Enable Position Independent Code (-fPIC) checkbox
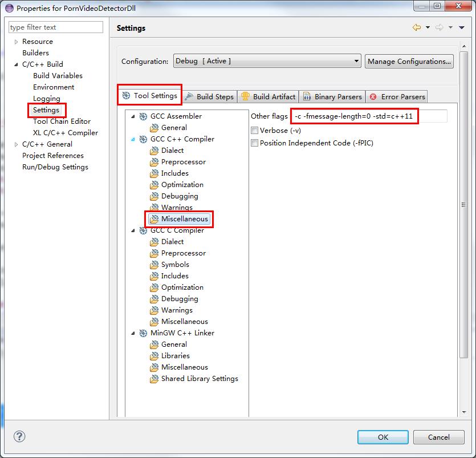This screenshot has height=458, width=476. [254, 143]
